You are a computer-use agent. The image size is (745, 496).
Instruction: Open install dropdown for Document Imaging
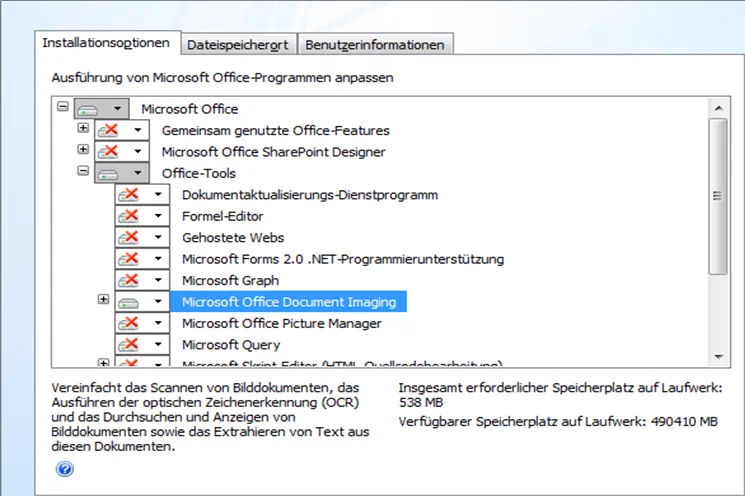158,301
